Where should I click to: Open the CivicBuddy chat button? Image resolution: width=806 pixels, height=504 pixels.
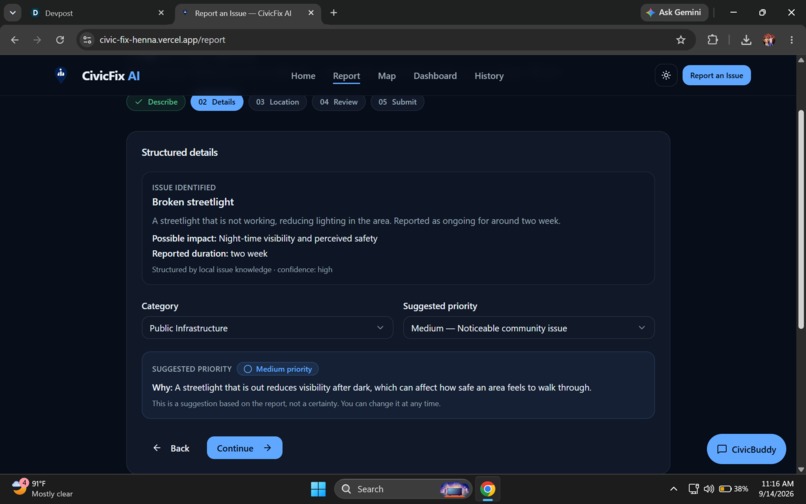coord(746,449)
